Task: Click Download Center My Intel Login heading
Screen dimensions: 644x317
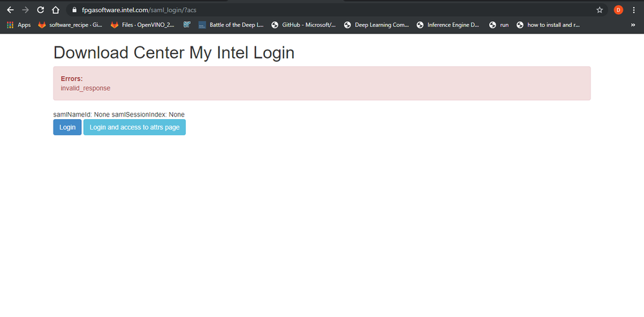Action: [x=174, y=53]
